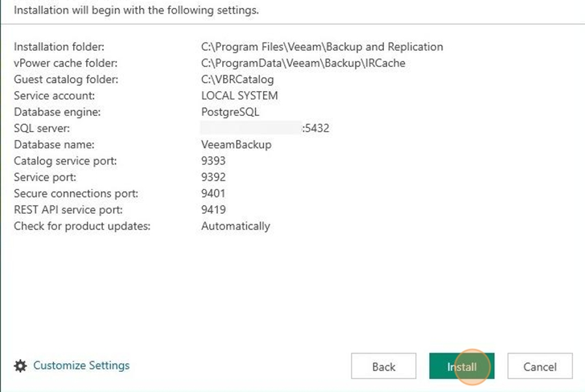585x392 pixels.
Task: Click the 'Database engine:' label
Action: 57,112
